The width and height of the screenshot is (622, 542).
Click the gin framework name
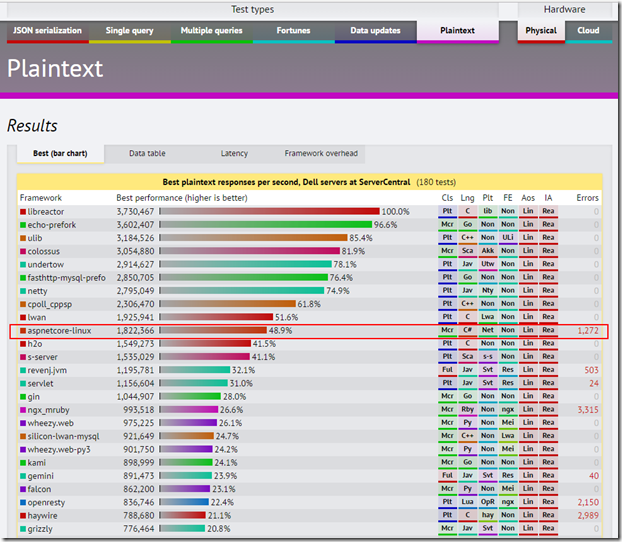tap(33, 397)
